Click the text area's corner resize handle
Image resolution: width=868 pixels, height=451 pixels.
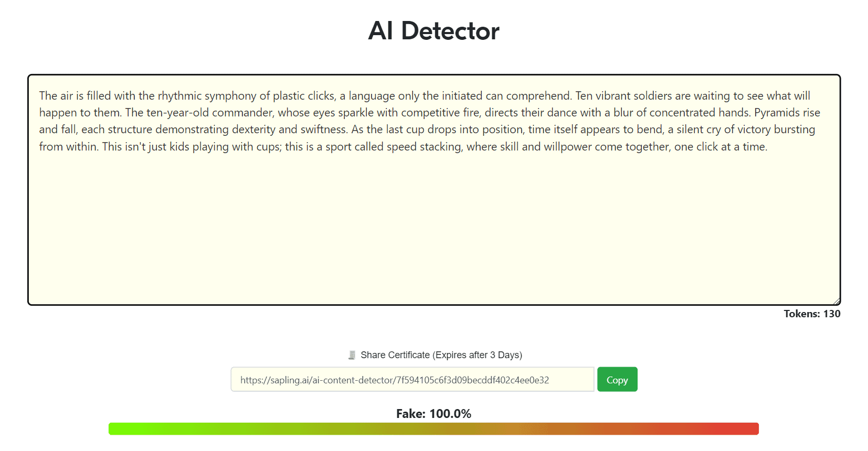point(837,301)
